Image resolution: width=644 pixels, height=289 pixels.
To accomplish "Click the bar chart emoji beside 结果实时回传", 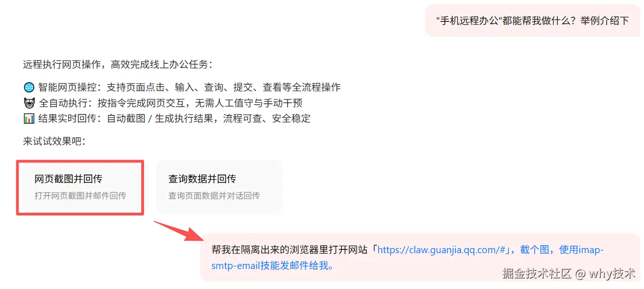I will 29,118.
